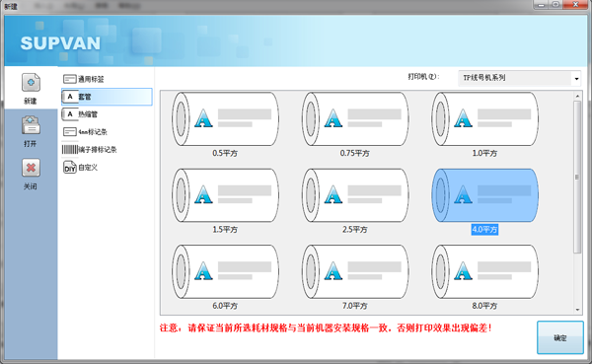Select the 4mm标记条 category
Screen dimensions: 592x364
pyautogui.click(x=107, y=132)
